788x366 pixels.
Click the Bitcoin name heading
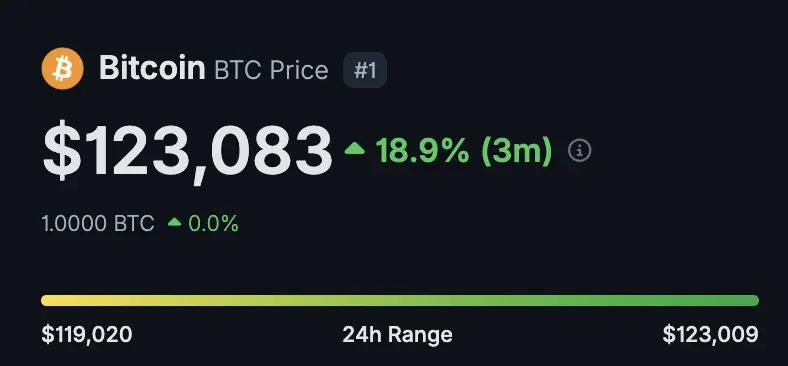[x=152, y=68]
